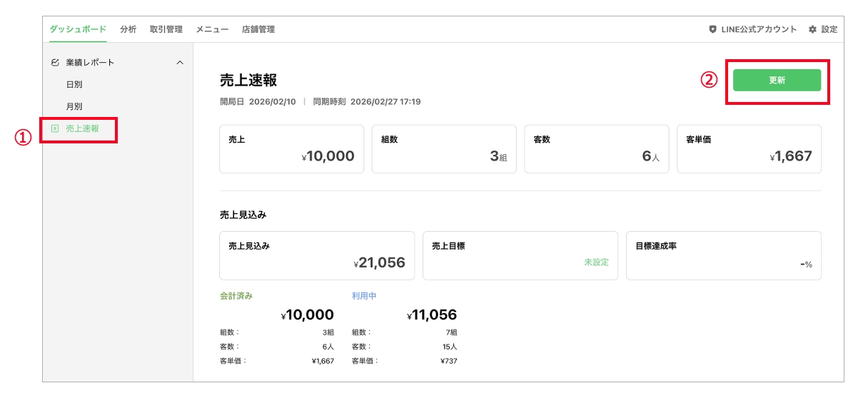Open the メニュー tab
Screen dimensions: 868x398
pos(212,29)
